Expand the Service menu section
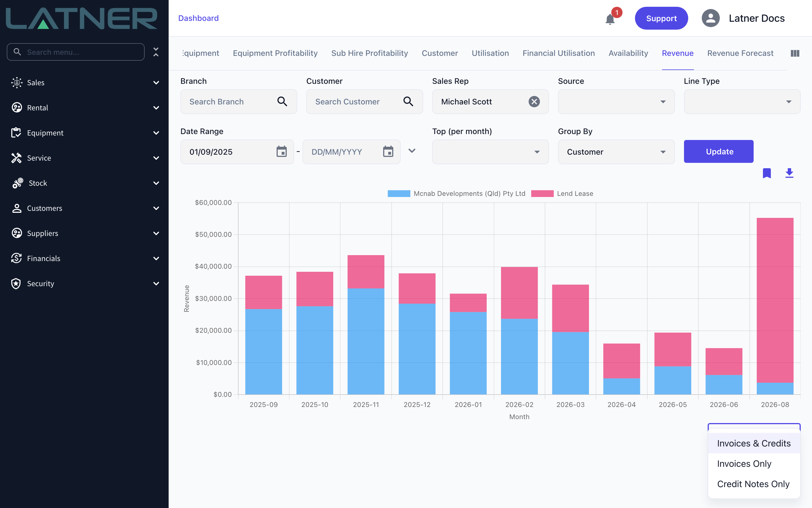Screen dimensions: 812x508 [156, 158]
